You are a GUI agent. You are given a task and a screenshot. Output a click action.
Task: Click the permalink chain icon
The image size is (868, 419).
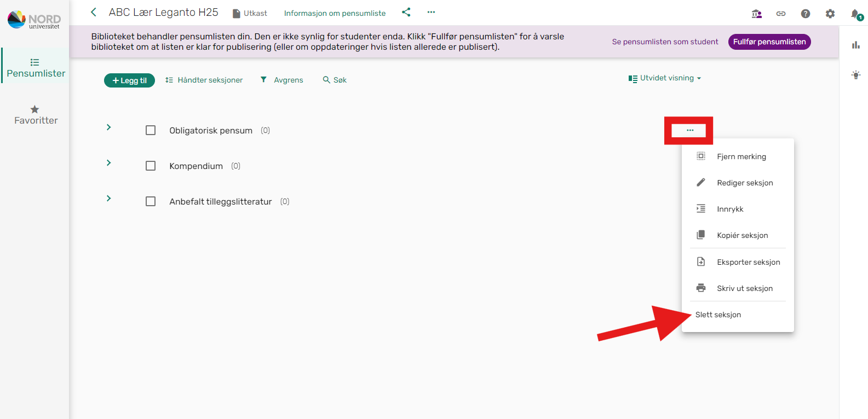781,14
